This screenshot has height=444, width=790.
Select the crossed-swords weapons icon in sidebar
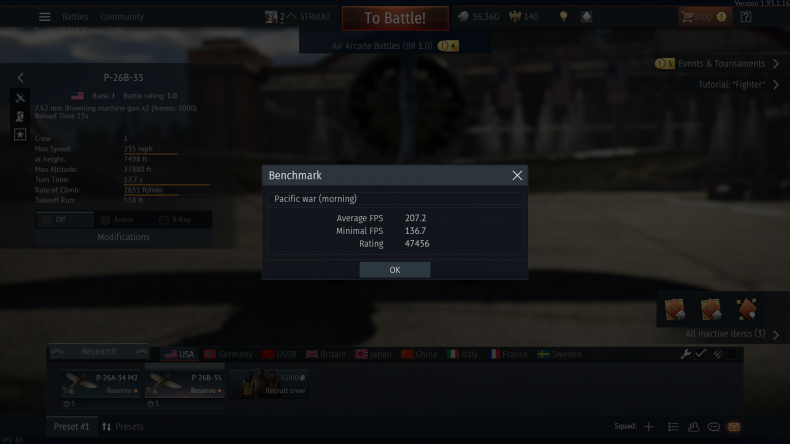coord(20,98)
